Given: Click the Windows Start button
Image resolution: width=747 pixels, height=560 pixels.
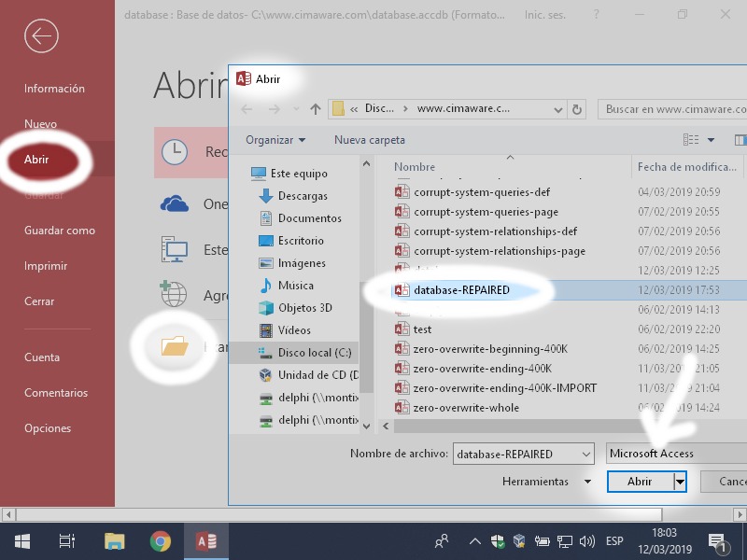Looking at the screenshot, I should pos(21,541).
